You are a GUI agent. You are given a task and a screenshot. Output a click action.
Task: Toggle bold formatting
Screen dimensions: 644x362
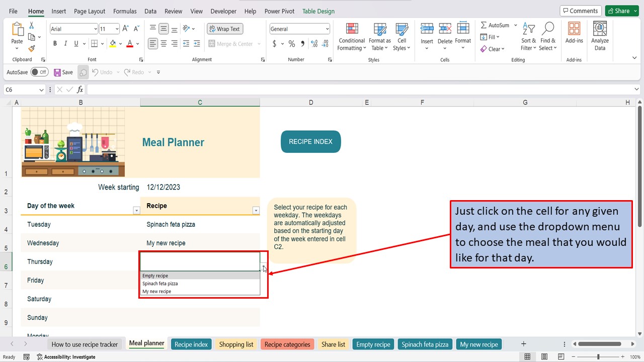(x=55, y=43)
